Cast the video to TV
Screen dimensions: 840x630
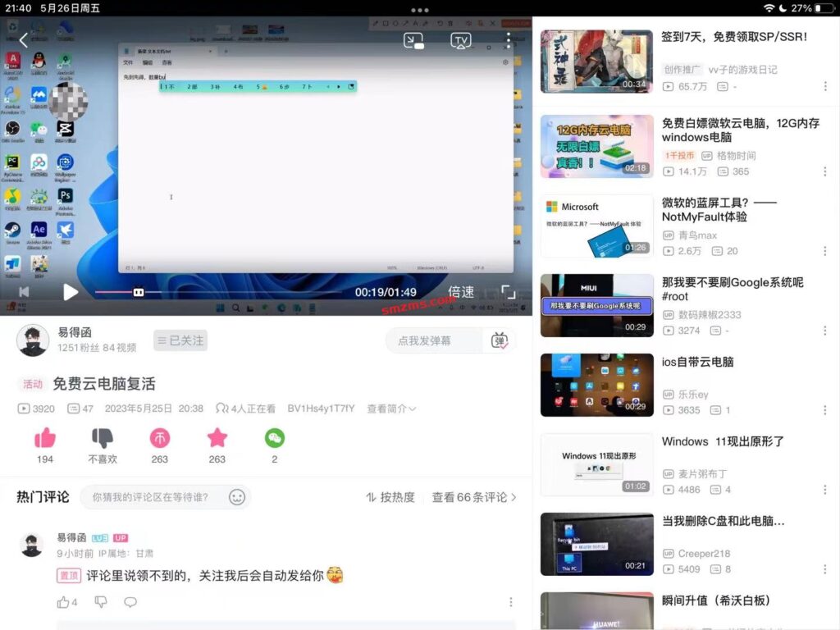pyautogui.click(x=461, y=41)
